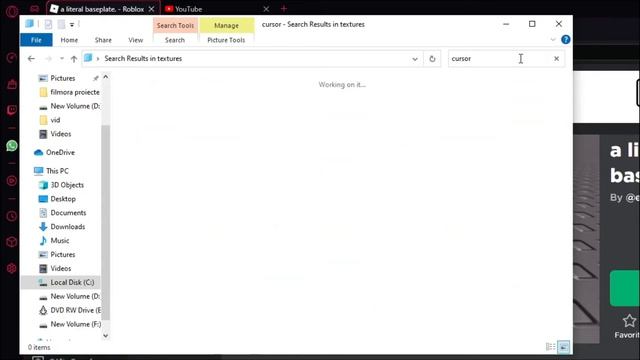
Task: Open the Search ribbon tab
Action: (x=175, y=40)
